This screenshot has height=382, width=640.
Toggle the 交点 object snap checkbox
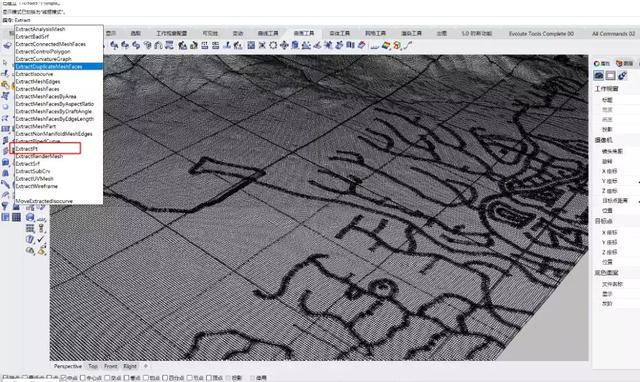pos(107,378)
